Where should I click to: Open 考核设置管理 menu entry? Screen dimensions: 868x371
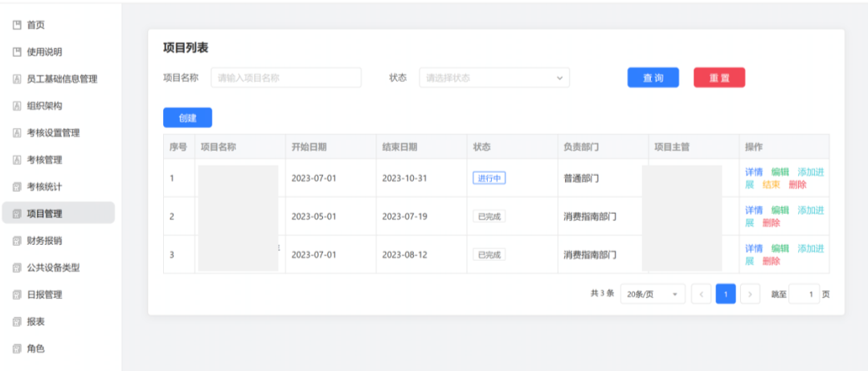[x=58, y=132]
